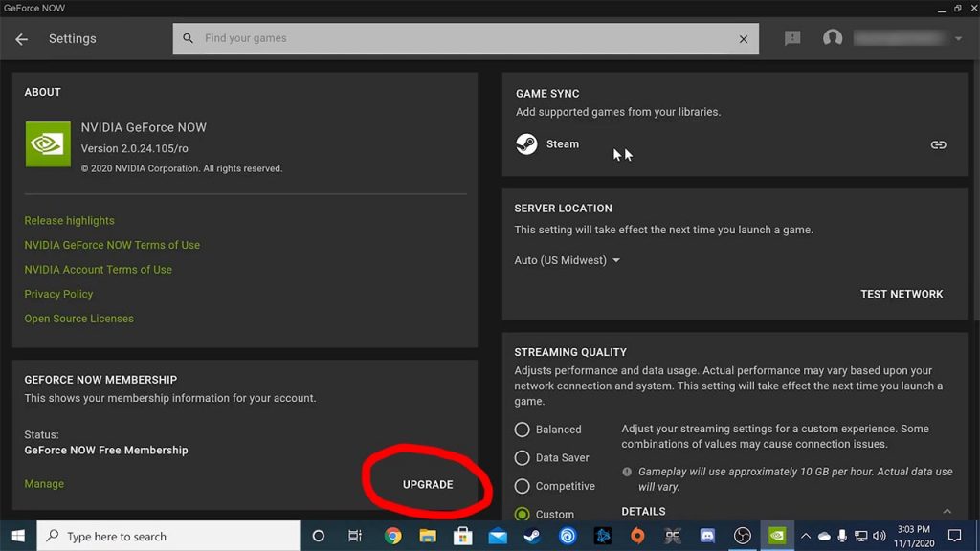Open Discord from the taskbar
Screen dimensions: 980x551
click(707, 536)
